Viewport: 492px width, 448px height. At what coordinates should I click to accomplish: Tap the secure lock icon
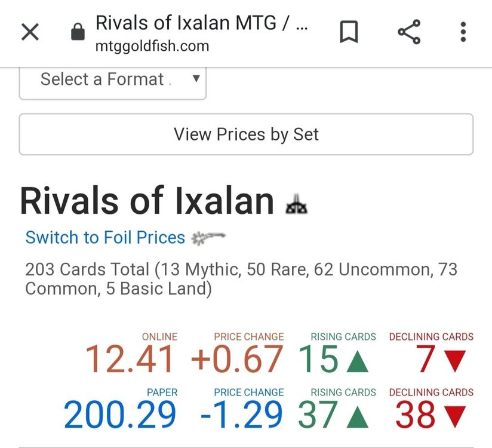[x=78, y=32]
